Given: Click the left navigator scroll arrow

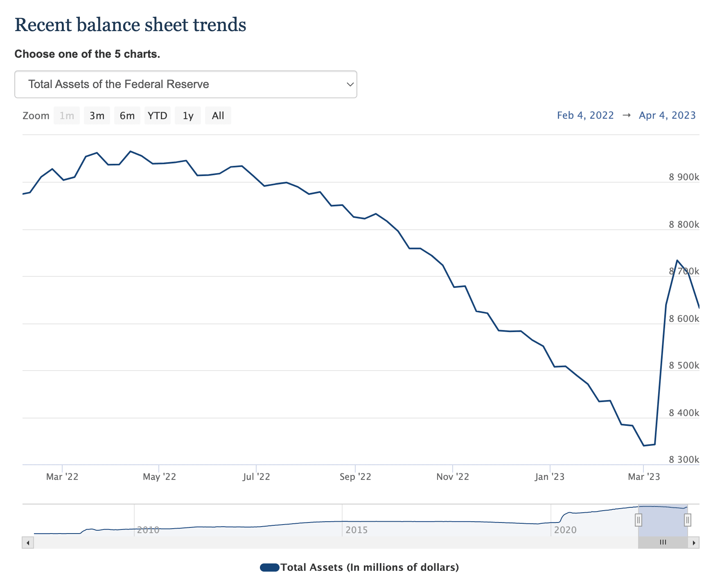Looking at the screenshot, I should (27, 542).
